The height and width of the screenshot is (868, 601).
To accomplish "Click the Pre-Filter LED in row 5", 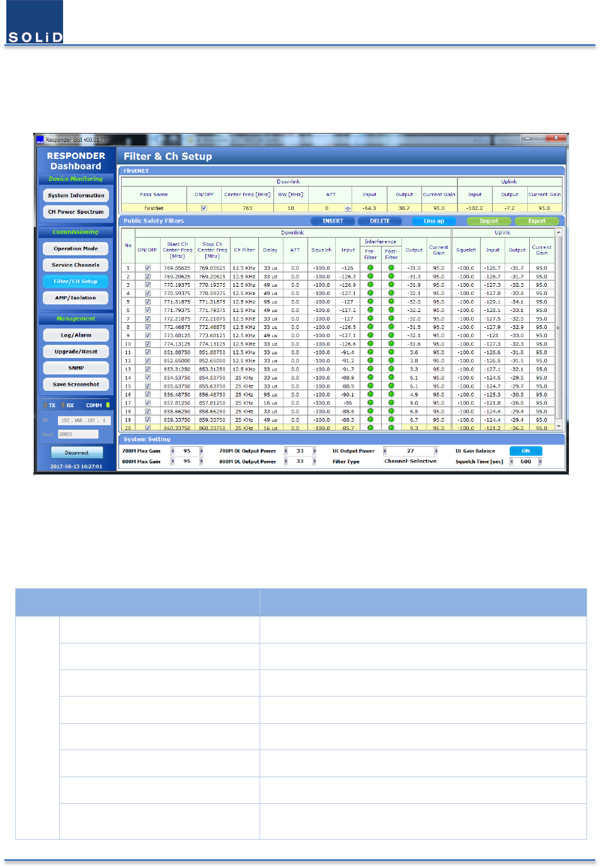I will [x=370, y=302].
